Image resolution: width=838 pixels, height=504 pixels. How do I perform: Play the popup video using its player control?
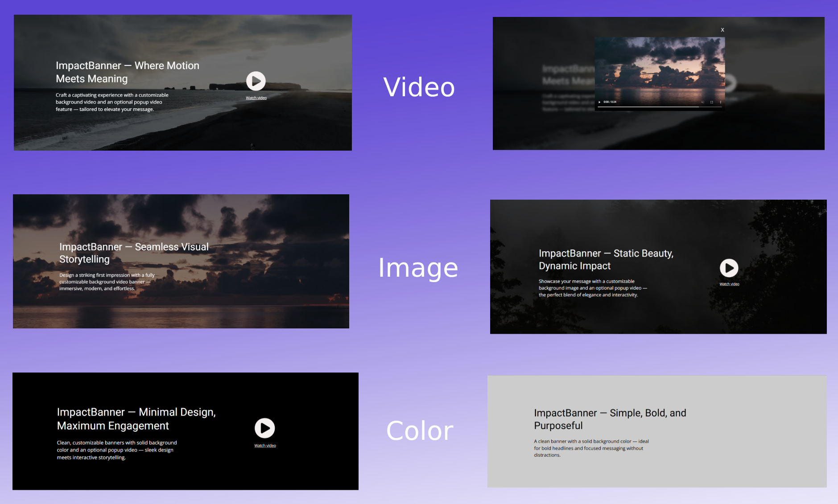(599, 102)
